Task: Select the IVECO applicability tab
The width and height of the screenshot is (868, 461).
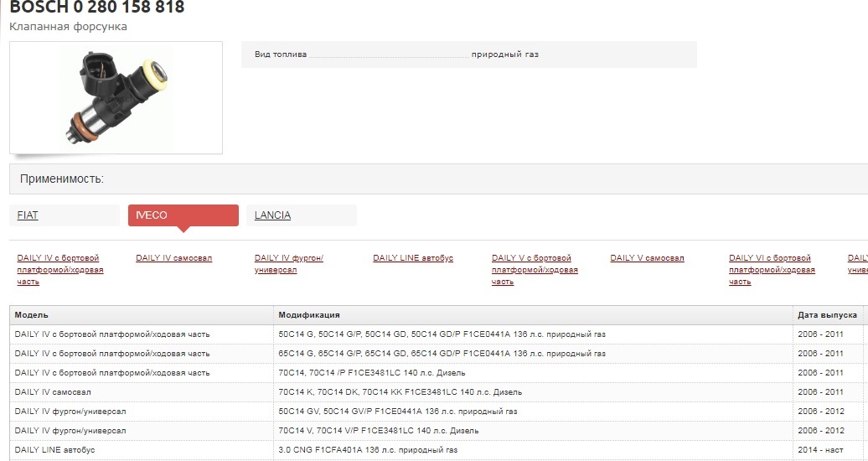Action: click(183, 215)
